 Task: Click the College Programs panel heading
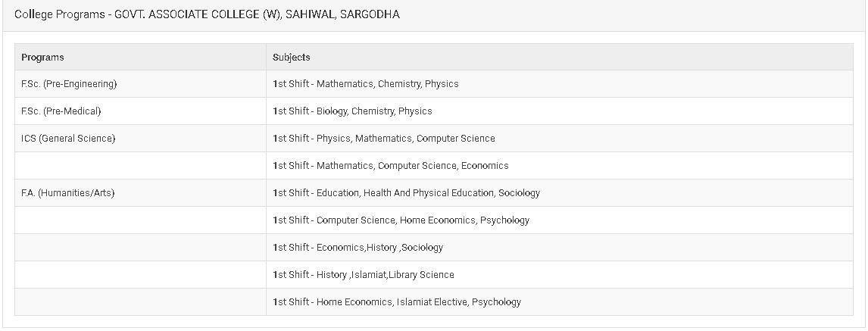[x=207, y=14]
